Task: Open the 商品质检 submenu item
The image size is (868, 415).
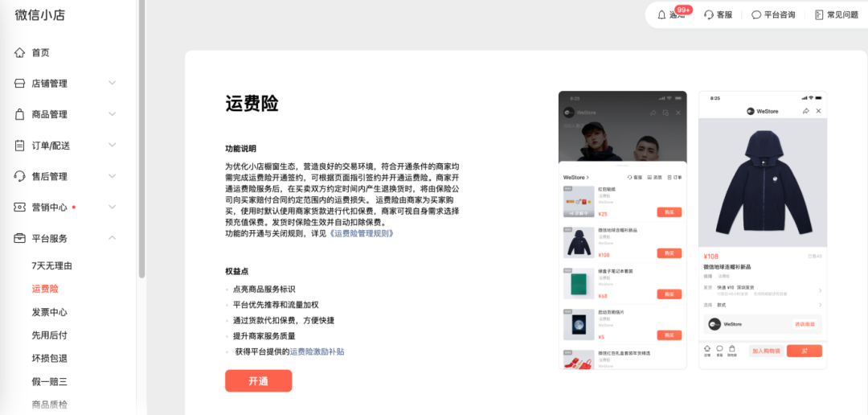Action: tap(50, 405)
